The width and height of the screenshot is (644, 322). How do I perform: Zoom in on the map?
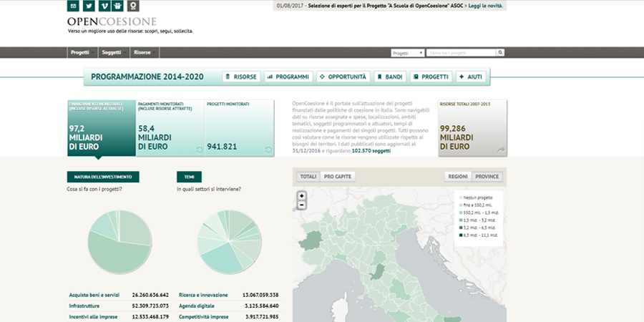click(302, 195)
